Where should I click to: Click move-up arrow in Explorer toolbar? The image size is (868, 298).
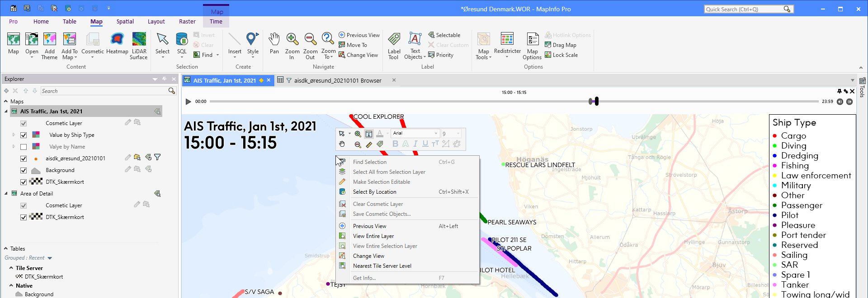pos(26,91)
